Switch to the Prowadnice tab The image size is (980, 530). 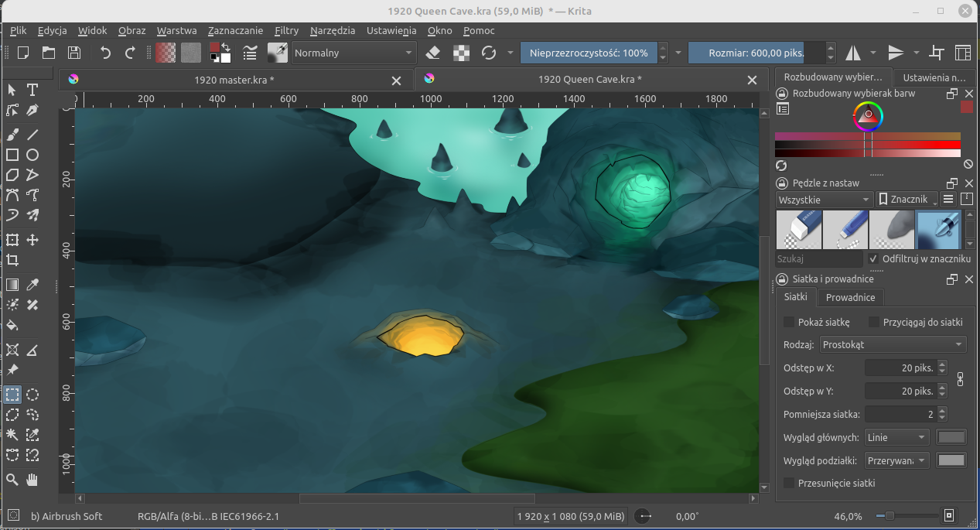850,297
